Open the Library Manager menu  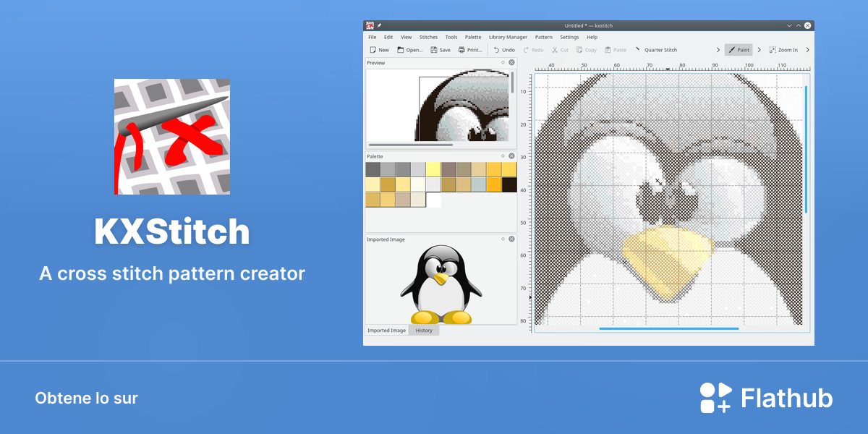coord(508,37)
